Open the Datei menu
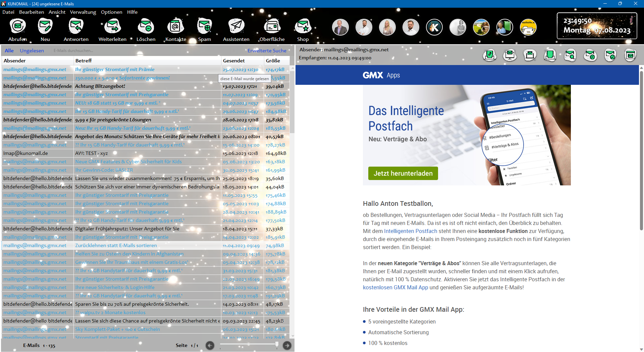 8,12
